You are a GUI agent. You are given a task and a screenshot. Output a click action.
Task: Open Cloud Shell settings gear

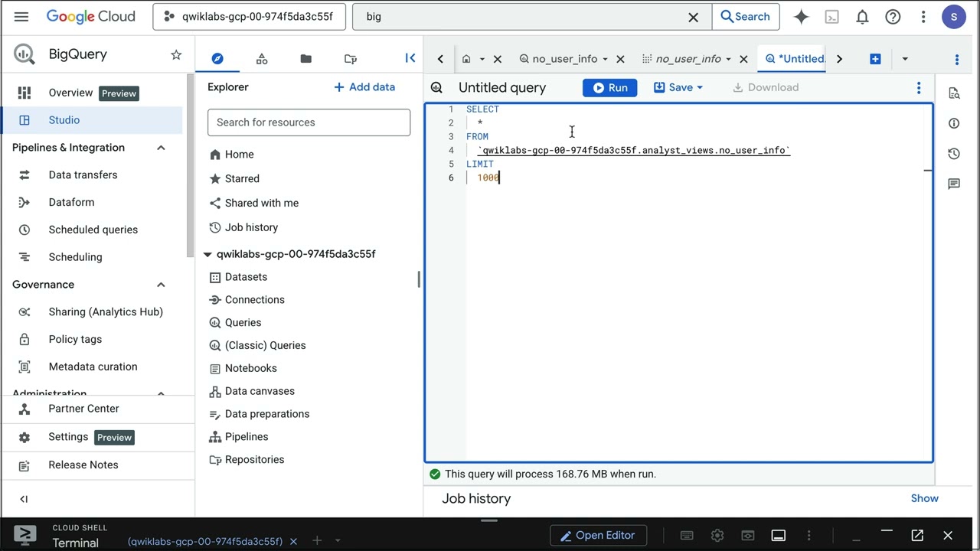pyautogui.click(x=717, y=536)
